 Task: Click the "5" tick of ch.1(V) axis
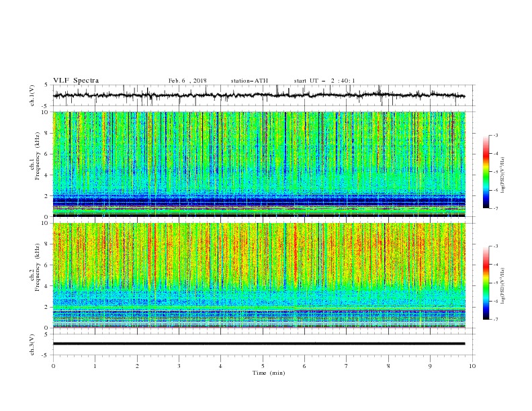coord(47,85)
